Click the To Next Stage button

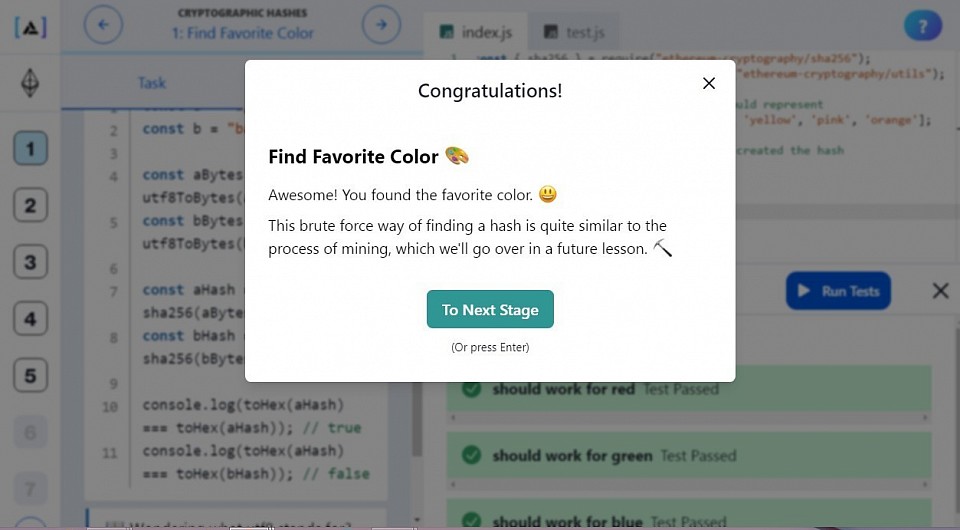490,310
